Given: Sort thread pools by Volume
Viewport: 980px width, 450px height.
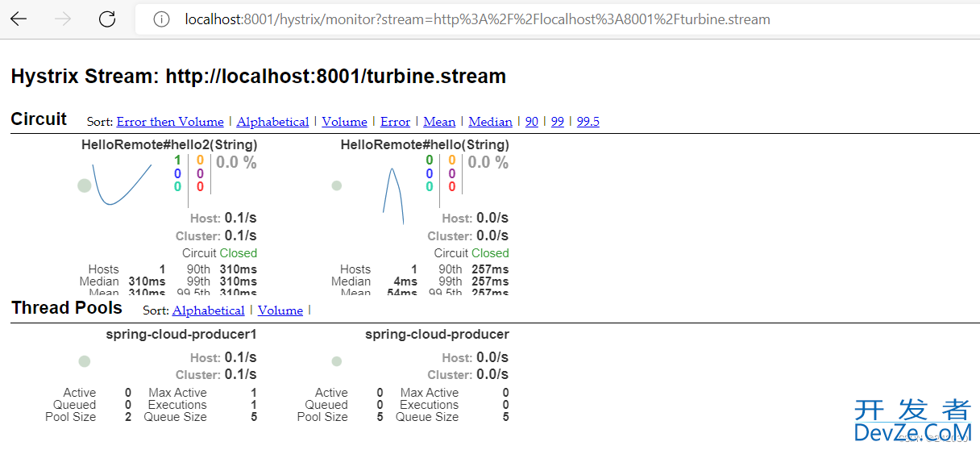Looking at the screenshot, I should pos(280,310).
